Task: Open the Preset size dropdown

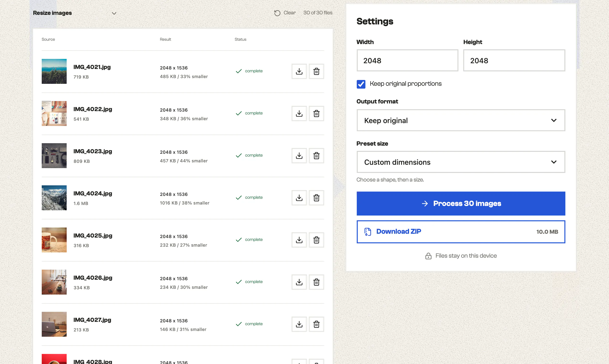Action: [x=461, y=162]
